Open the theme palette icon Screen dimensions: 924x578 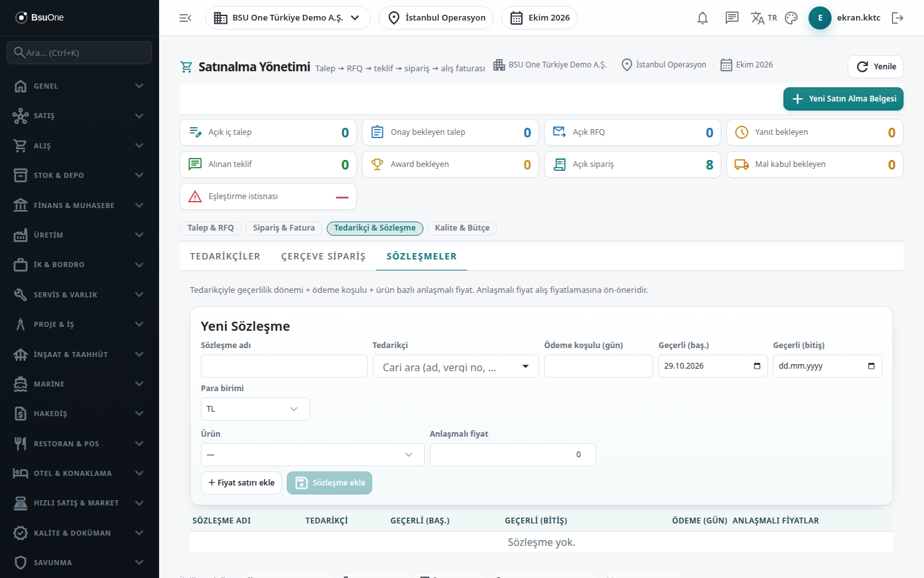click(x=791, y=18)
